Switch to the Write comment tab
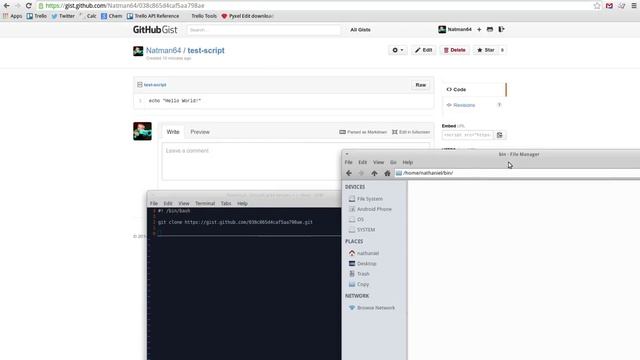The height and width of the screenshot is (360, 640). (x=173, y=132)
